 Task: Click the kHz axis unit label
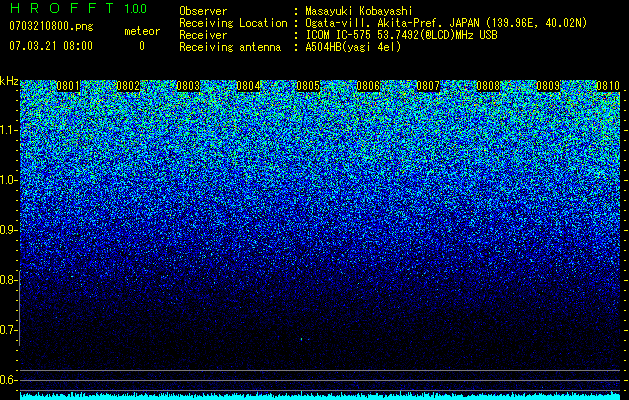[x=9, y=81]
